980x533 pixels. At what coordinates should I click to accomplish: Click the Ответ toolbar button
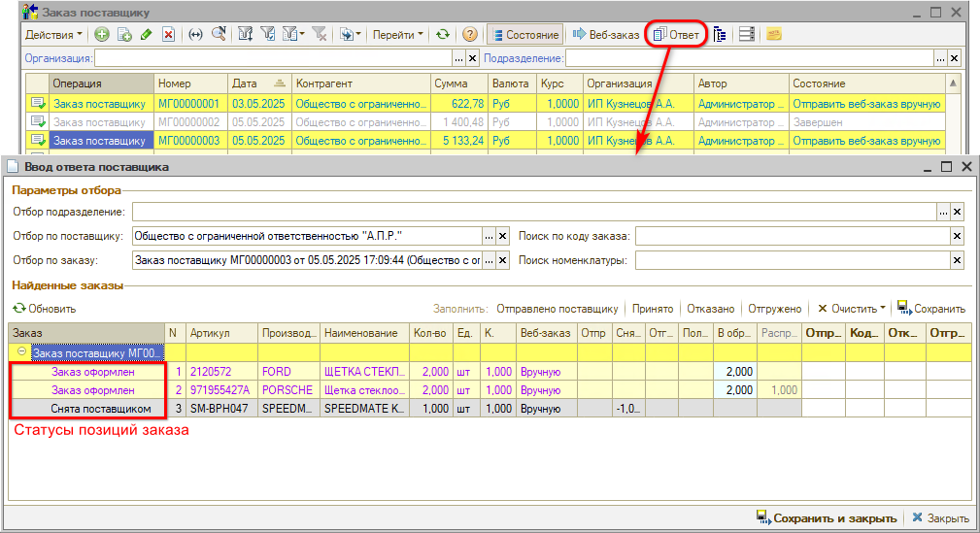(x=676, y=34)
